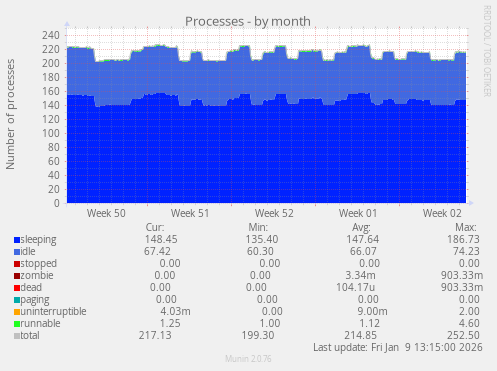
Task: Click the 'dead' legend label
Action: tap(31, 287)
